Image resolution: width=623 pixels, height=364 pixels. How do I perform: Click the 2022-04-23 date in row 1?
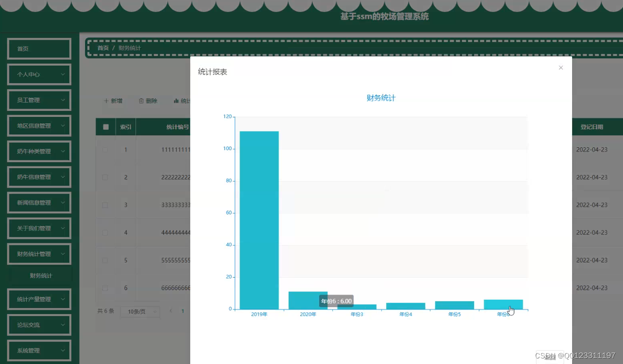pos(592,150)
